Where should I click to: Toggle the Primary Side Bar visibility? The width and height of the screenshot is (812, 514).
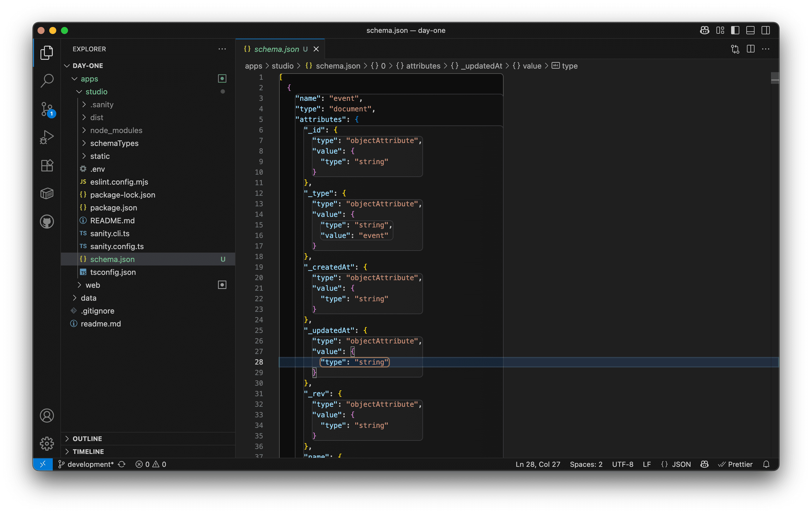[735, 30]
